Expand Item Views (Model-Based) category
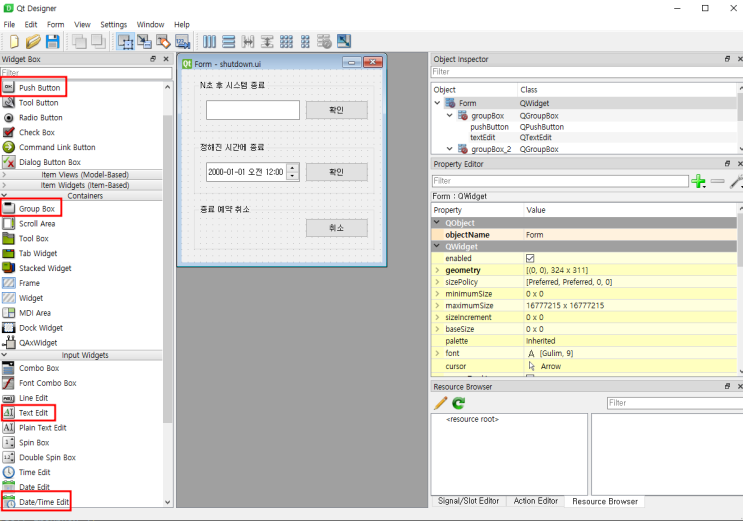The width and height of the screenshot is (743, 521). coord(84,174)
